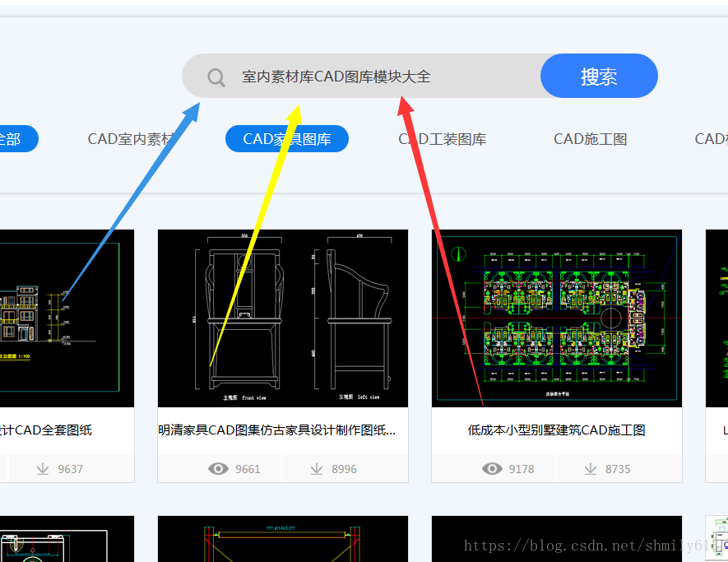
Task: Click the 计CAD全套图纸 title link
Action: point(46,430)
